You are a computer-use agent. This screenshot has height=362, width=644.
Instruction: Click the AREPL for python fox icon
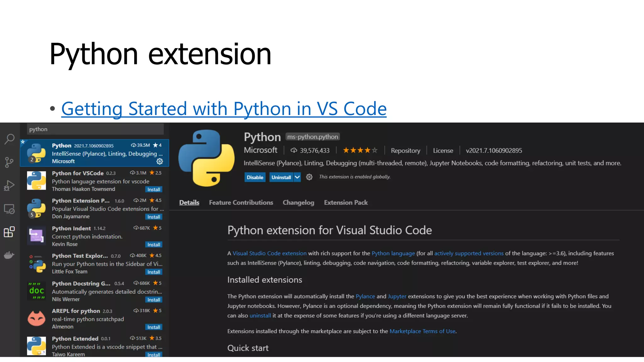click(x=36, y=318)
